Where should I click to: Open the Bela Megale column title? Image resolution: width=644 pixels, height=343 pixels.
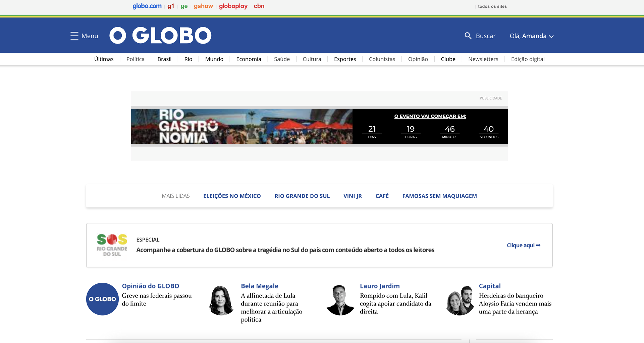click(x=260, y=286)
